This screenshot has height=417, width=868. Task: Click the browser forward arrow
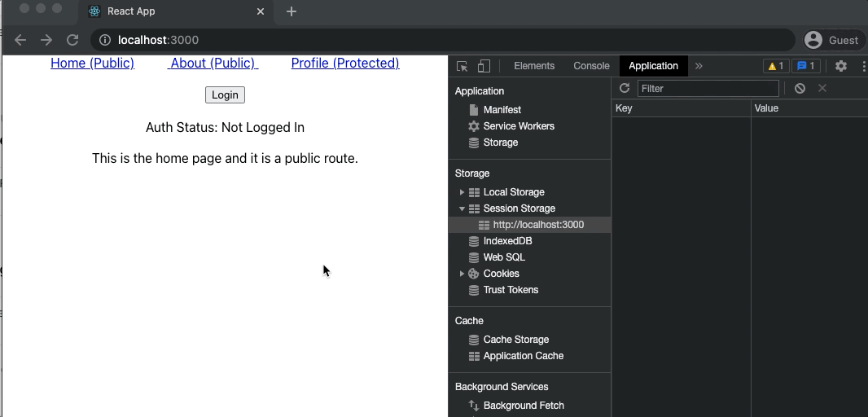46,40
